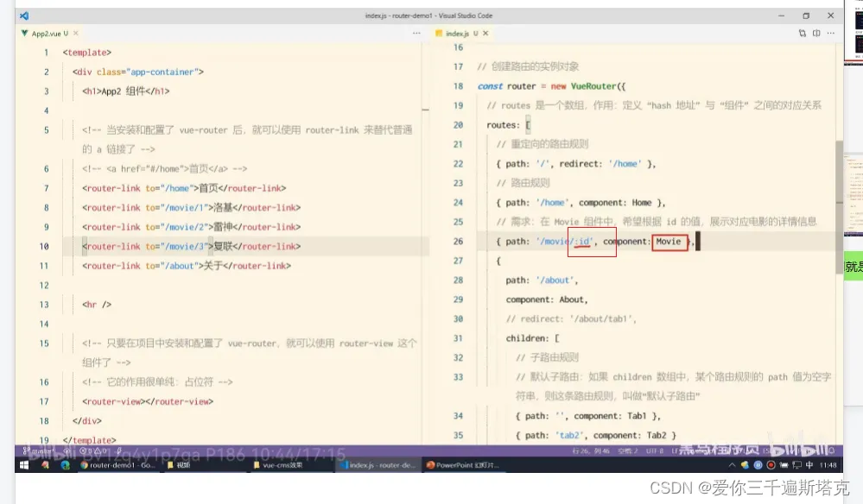Viewport: 863px width, 504px height.
Task: Click the router-view tag on line 17
Action: coord(148,402)
